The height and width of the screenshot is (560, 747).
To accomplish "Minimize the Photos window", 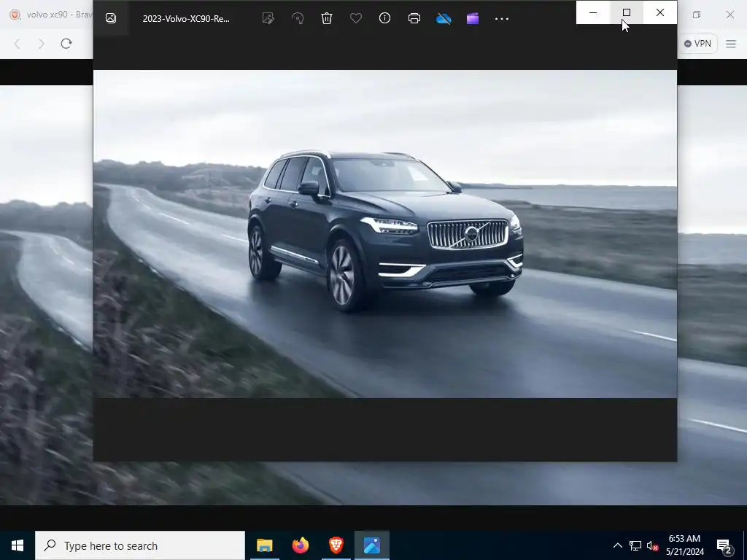I will pos(593,12).
